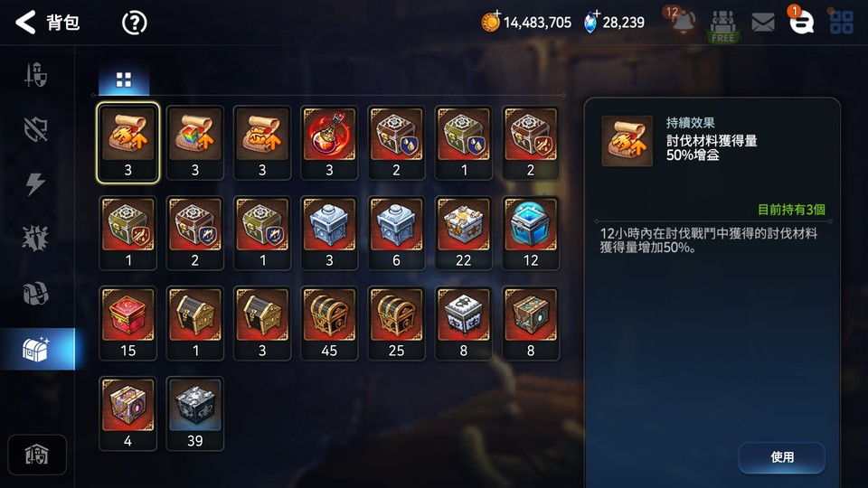Click the 使用 button
This screenshot has width=868, height=488.
coord(781,457)
